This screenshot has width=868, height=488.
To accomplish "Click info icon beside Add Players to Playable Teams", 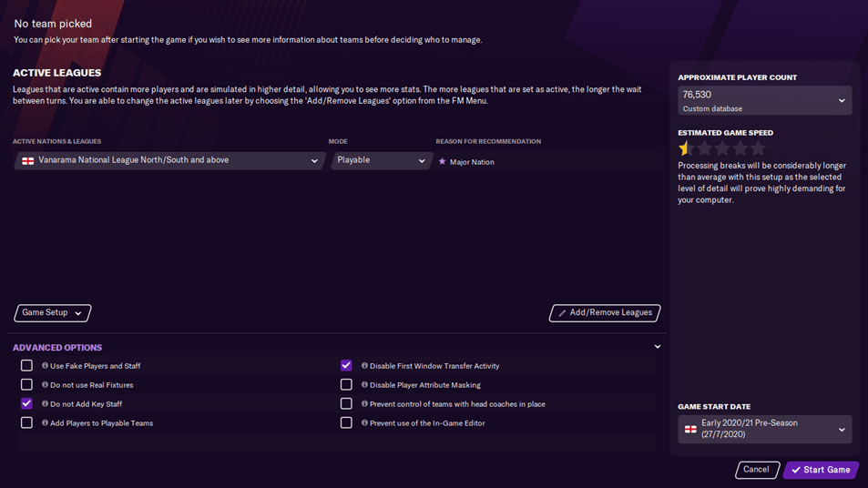I will click(45, 423).
